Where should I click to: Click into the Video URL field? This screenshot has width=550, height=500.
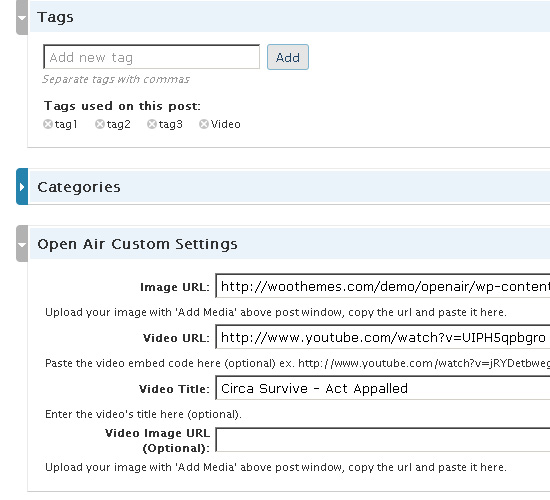tap(383, 337)
